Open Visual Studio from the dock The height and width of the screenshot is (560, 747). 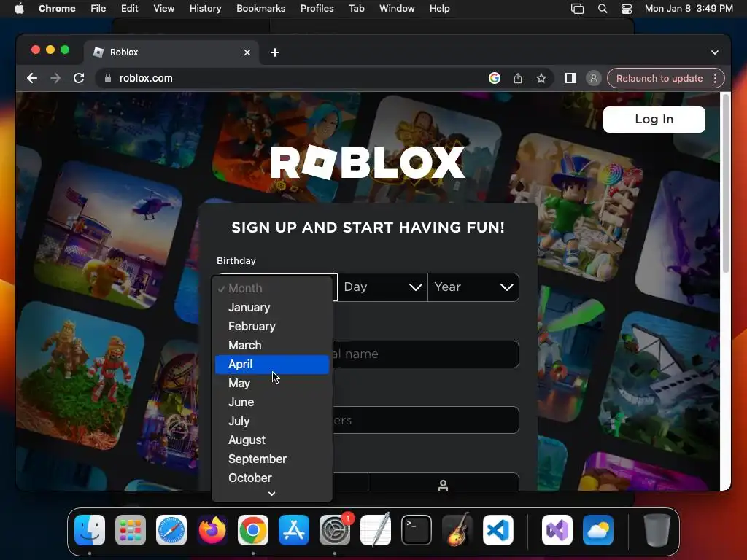557,530
